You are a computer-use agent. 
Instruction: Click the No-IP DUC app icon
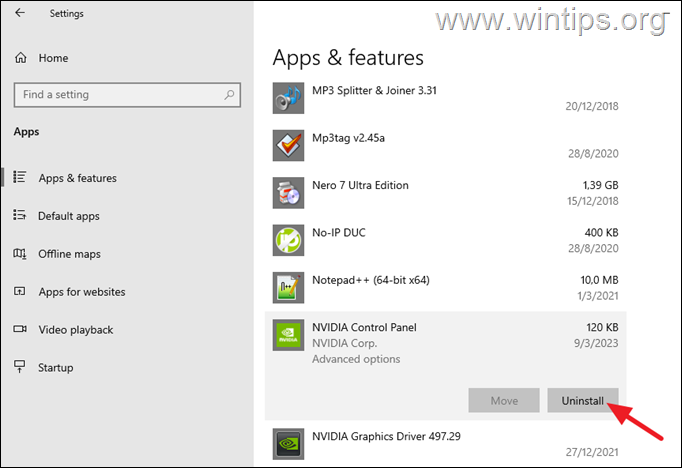(x=288, y=240)
